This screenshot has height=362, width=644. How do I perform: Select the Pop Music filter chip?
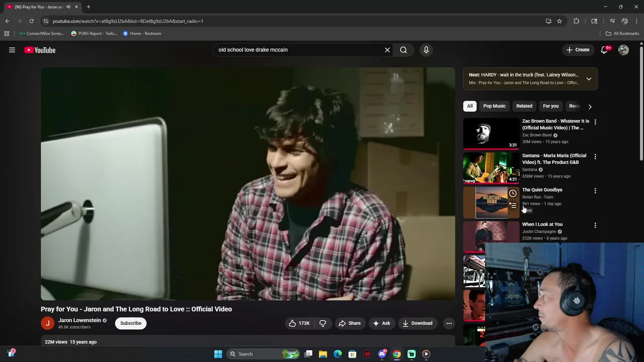coord(495,106)
